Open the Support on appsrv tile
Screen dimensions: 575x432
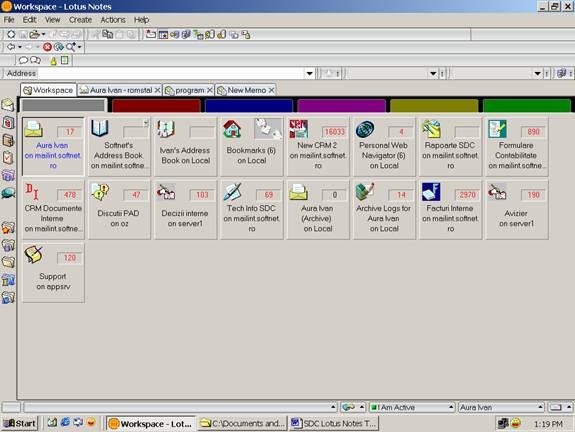(53, 273)
